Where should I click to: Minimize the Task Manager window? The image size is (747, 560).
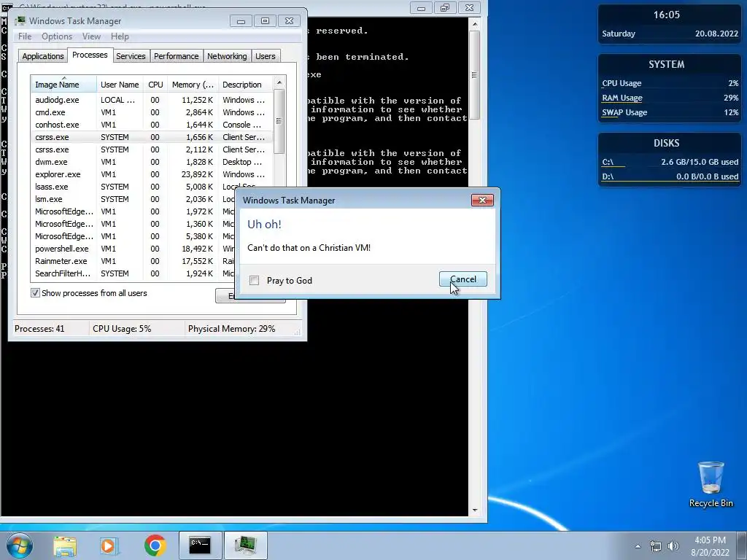coord(241,21)
